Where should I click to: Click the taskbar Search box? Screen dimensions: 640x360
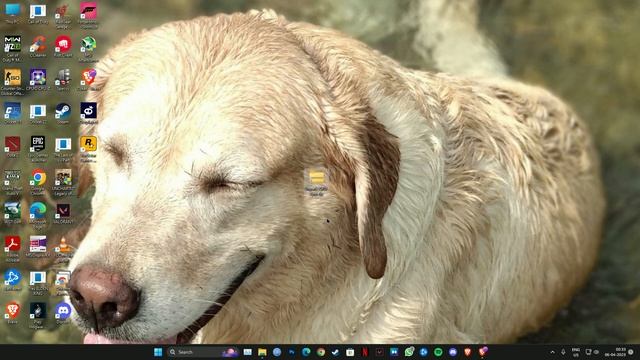[x=203, y=352]
